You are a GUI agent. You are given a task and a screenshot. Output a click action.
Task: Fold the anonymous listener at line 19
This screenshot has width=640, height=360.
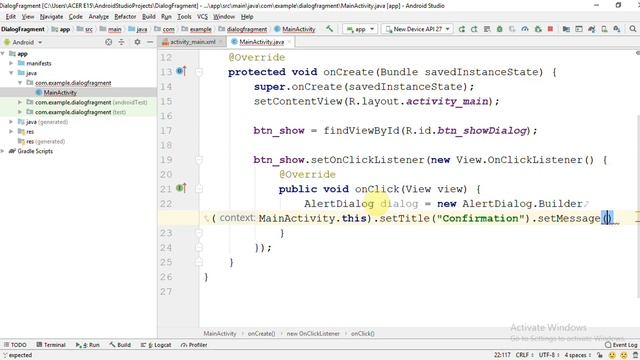coord(199,160)
